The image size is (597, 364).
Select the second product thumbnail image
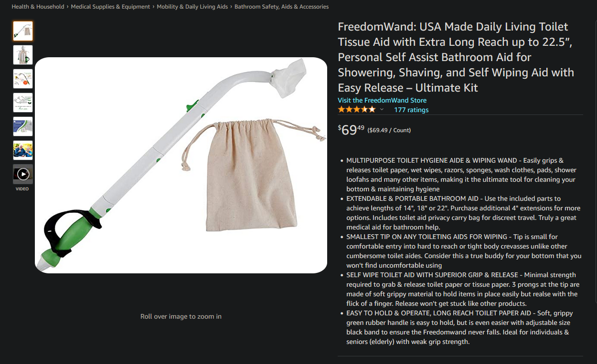[x=23, y=55]
